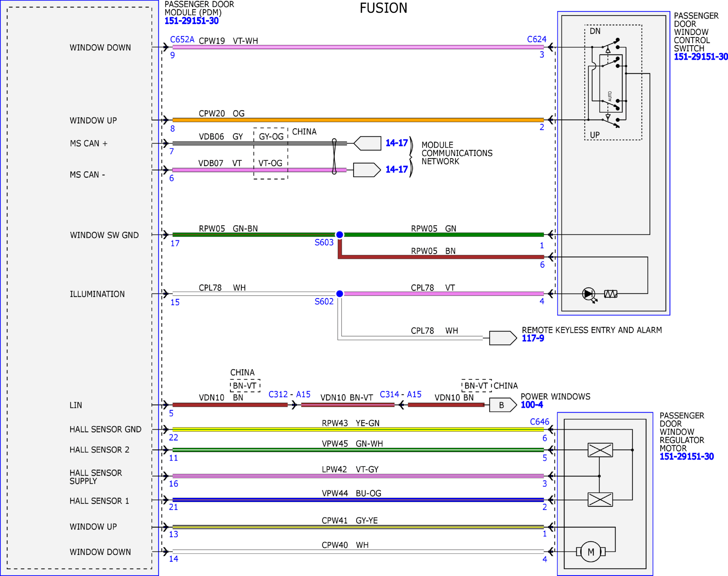Screen dimensions: 728x576
Task: Click the resistor symbol beside the LED
Action: [x=611, y=294]
